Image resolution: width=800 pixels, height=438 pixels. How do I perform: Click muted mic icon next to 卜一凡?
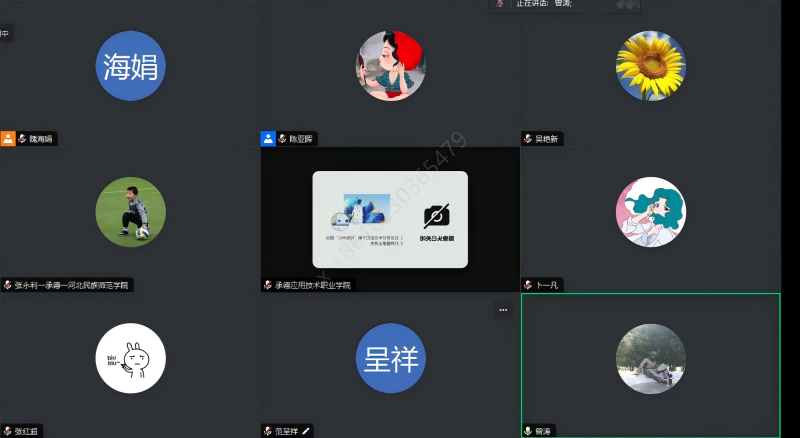pos(528,285)
